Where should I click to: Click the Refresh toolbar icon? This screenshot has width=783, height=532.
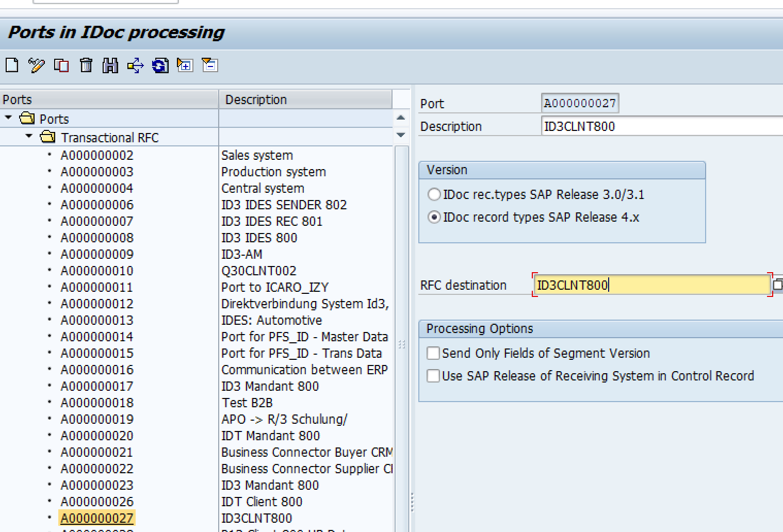tap(160, 65)
